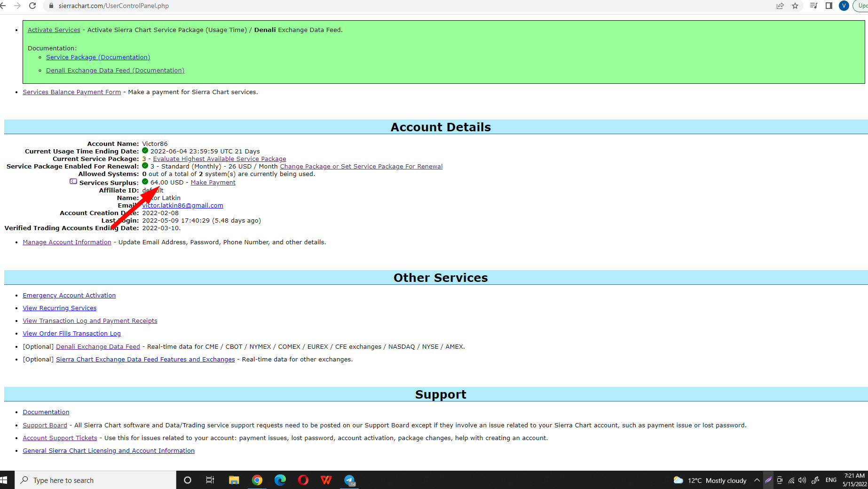This screenshot has height=489, width=868.
Task: Click the usage ending date 2022-06-04
Action: [168, 151]
